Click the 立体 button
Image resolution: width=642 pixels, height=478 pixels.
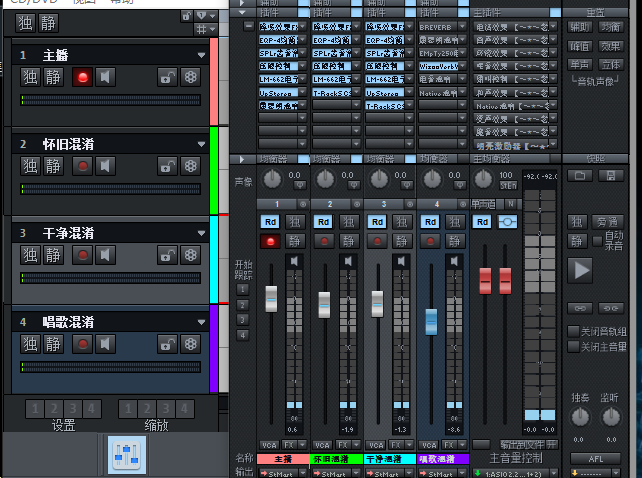coord(611,65)
